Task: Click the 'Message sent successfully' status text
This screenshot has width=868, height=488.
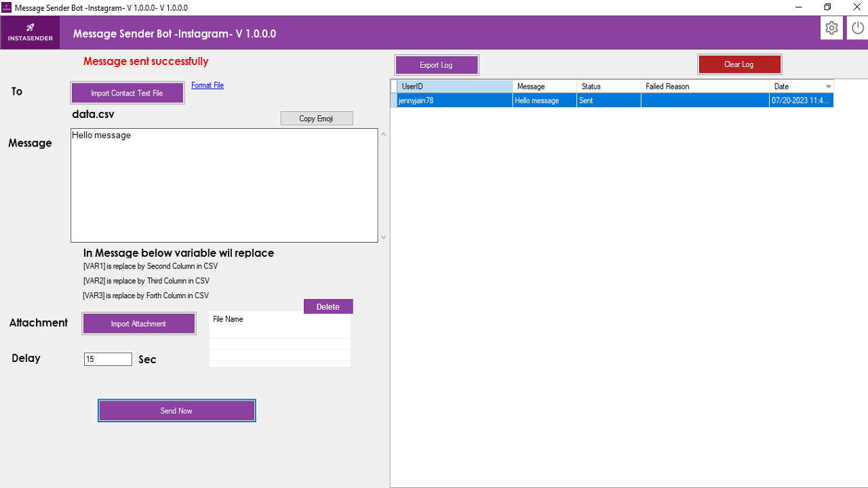Action: coord(146,61)
